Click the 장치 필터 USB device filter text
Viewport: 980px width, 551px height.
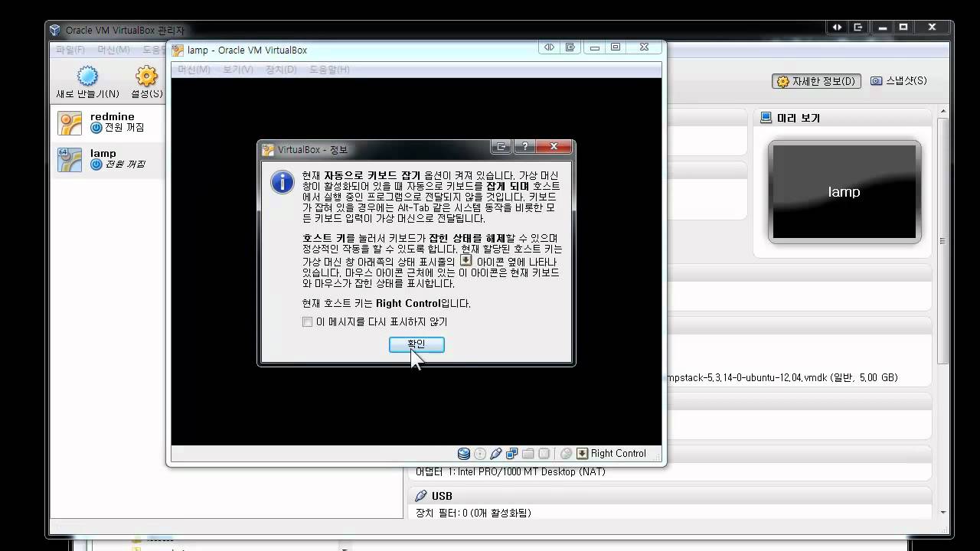point(473,513)
